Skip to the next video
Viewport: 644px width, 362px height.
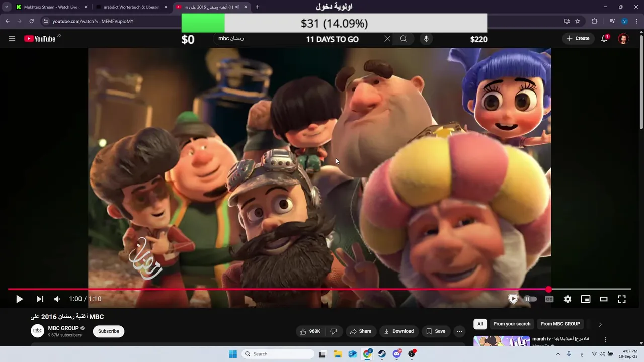pos(40,299)
